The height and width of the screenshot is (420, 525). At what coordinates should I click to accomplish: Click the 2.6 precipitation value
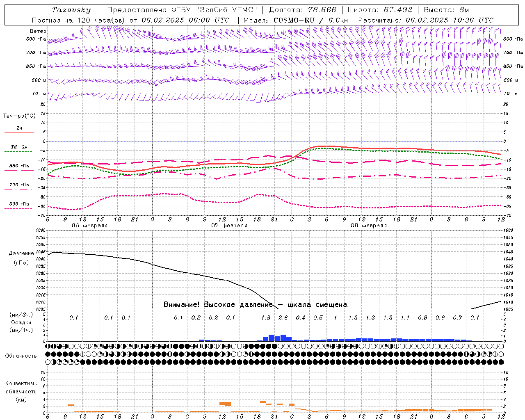283,318
